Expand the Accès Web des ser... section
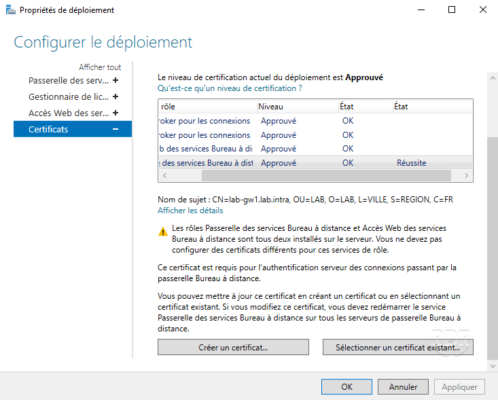Viewport: 498px width, 400px height. [116, 113]
